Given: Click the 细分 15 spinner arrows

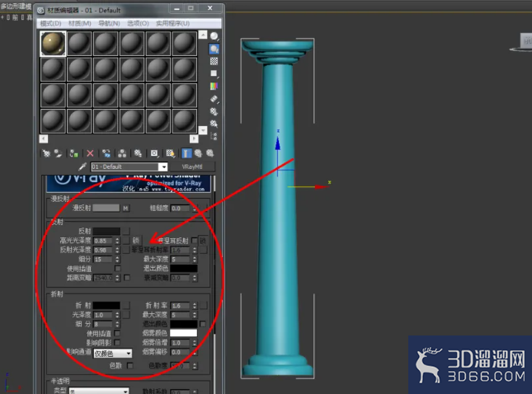Looking at the screenshot, I should coord(117,260).
